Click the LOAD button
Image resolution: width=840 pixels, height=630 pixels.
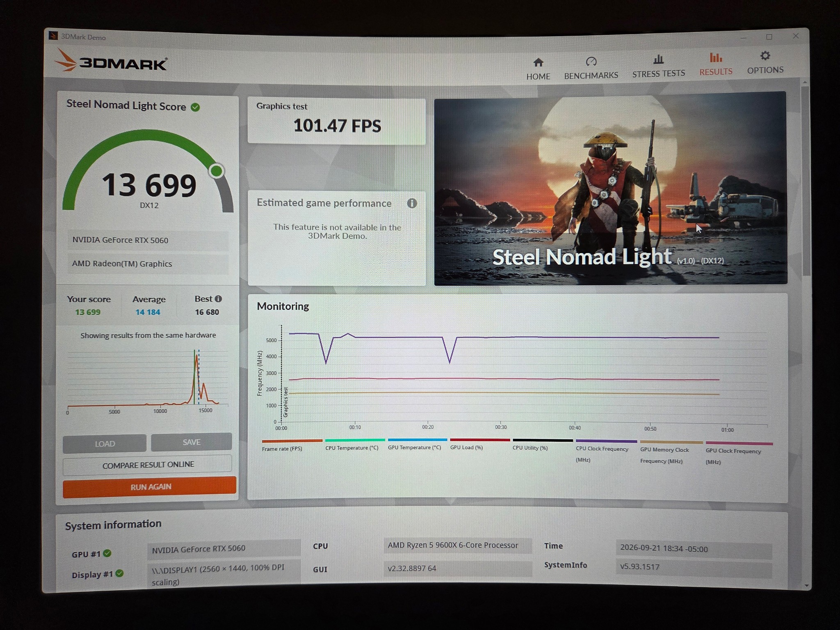point(105,443)
